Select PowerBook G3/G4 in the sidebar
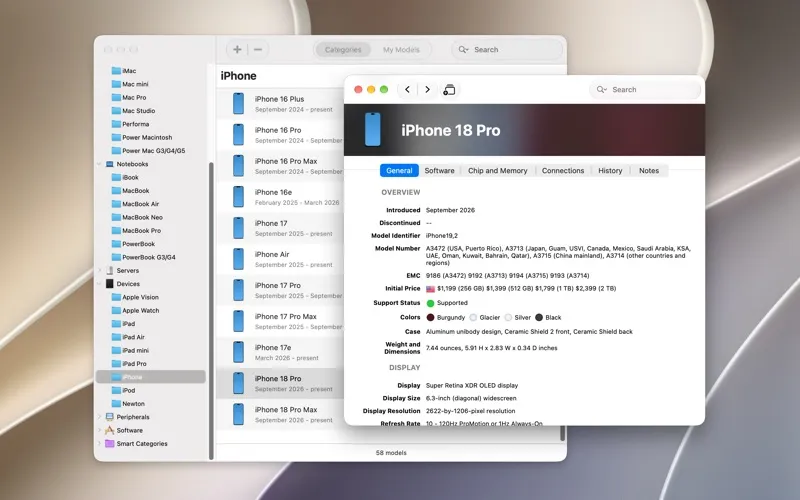The image size is (800, 500). tap(143, 257)
